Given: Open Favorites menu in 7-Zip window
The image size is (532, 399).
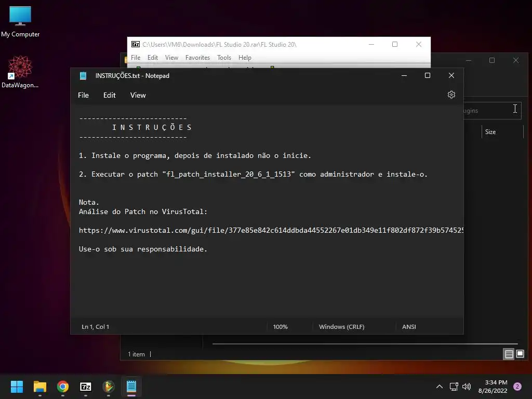Looking at the screenshot, I should click(197, 58).
